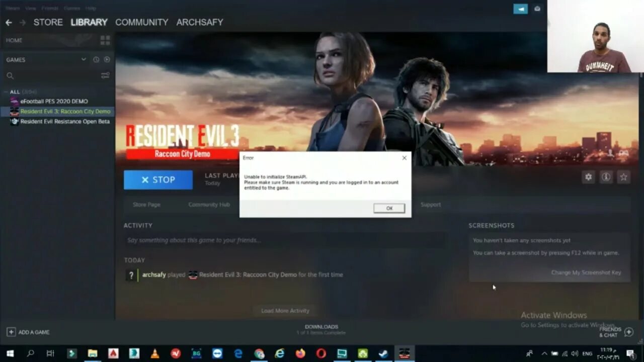Screen dimensions: 644x362
Task: Open archsafy profile link in activity
Action: 154,275
